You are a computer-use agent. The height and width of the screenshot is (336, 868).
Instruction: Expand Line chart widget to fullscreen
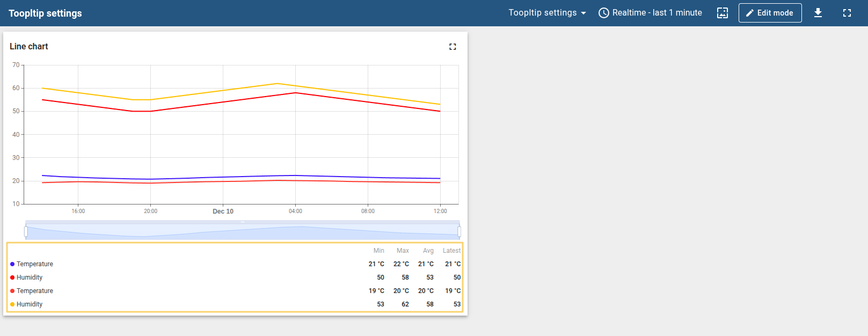tap(453, 47)
